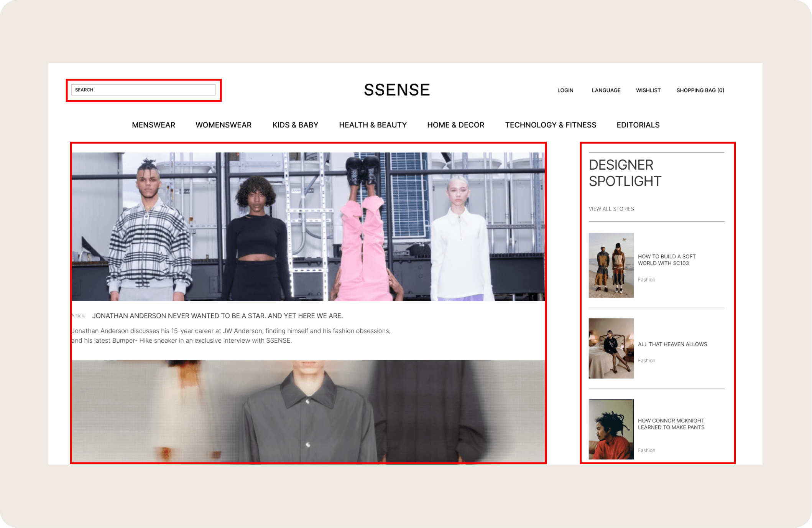View the Wishlist
Screen dimensions: 812x528
click(648, 91)
